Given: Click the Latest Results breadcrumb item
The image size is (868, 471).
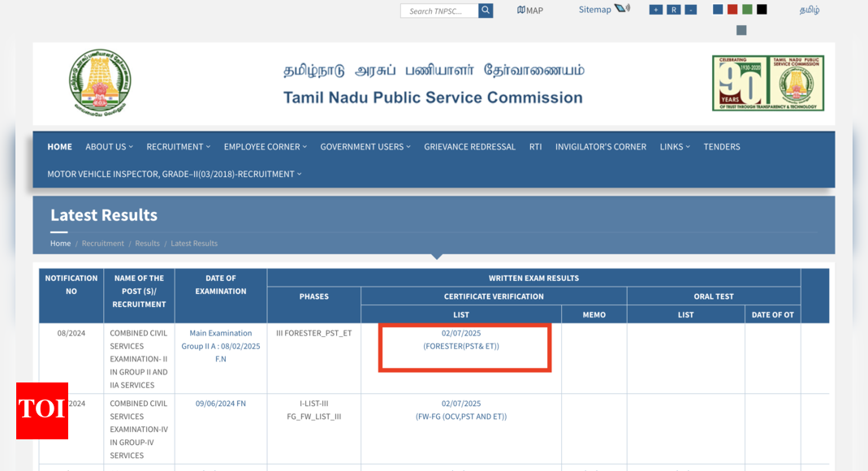Looking at the screenshot, I should coord(194,244).
